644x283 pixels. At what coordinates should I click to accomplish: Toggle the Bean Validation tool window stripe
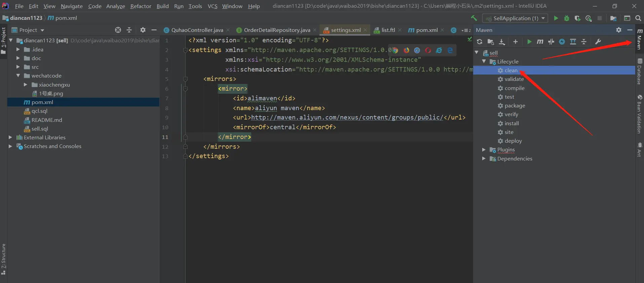click(x=640, y=114)
